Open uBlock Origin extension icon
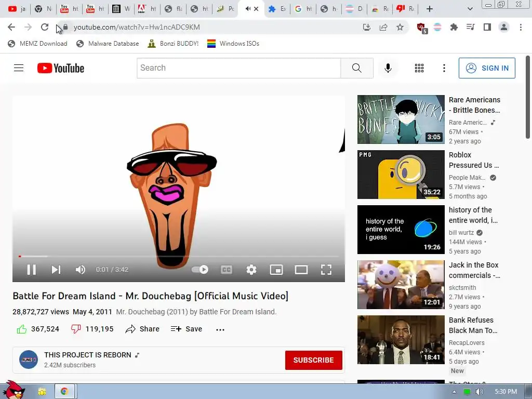Image resolution: width=532 pixels, height=399 pixels. tap(422, 28)
